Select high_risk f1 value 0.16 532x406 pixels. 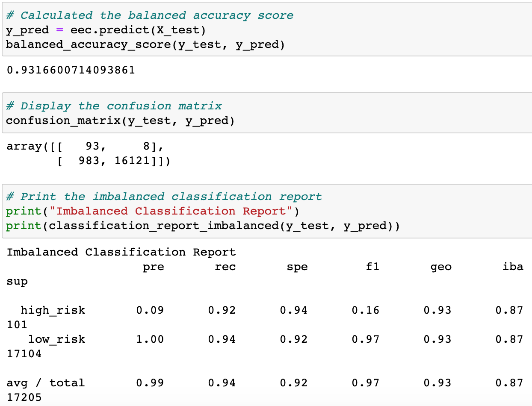366,310
